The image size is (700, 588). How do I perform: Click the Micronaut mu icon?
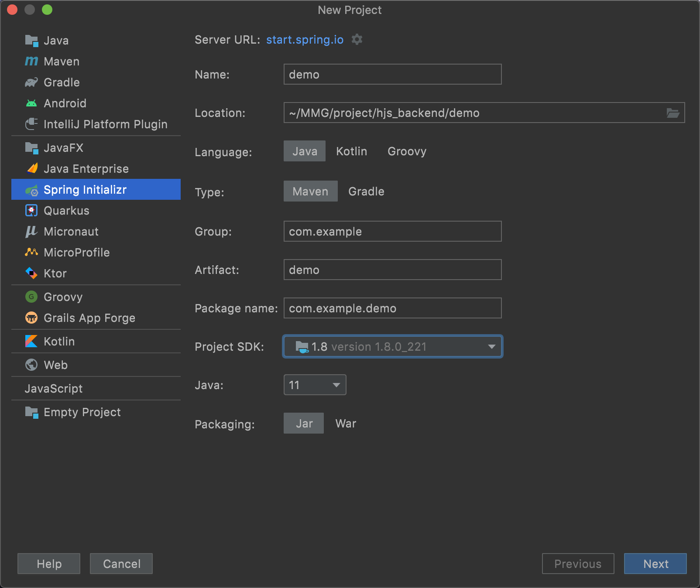[x=31, y=231]
